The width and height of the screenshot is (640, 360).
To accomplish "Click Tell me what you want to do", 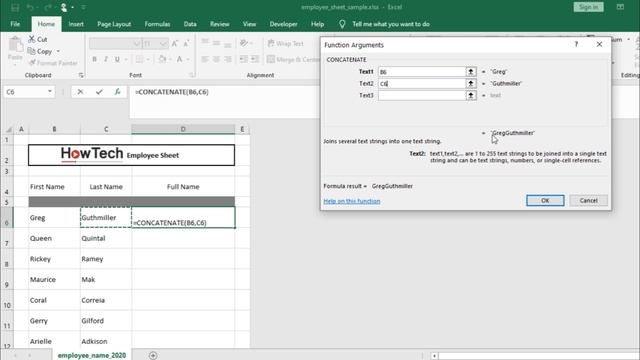I will [x=391, y=24].
